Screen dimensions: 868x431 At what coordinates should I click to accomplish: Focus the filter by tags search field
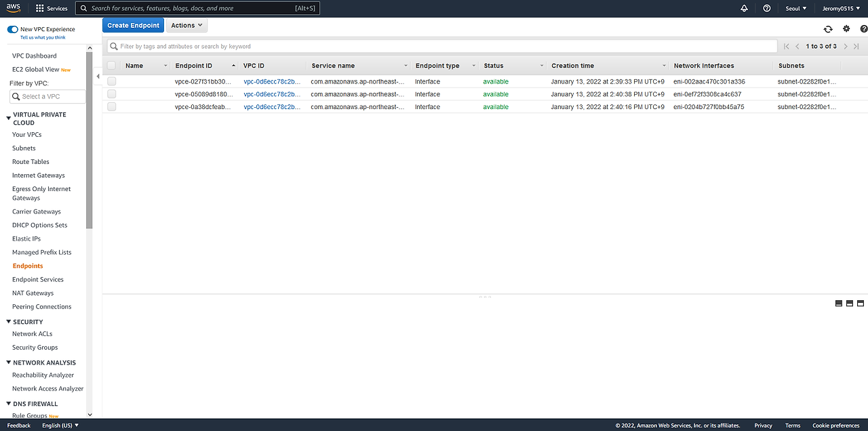pyautogui.click(x=442, y=46)
